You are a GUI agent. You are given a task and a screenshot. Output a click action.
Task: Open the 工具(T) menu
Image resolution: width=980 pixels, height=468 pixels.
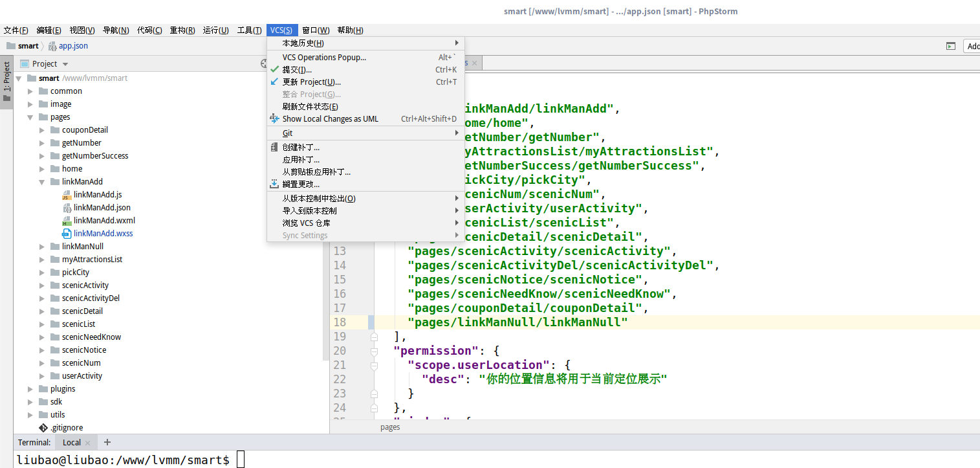tap(249, 30)
